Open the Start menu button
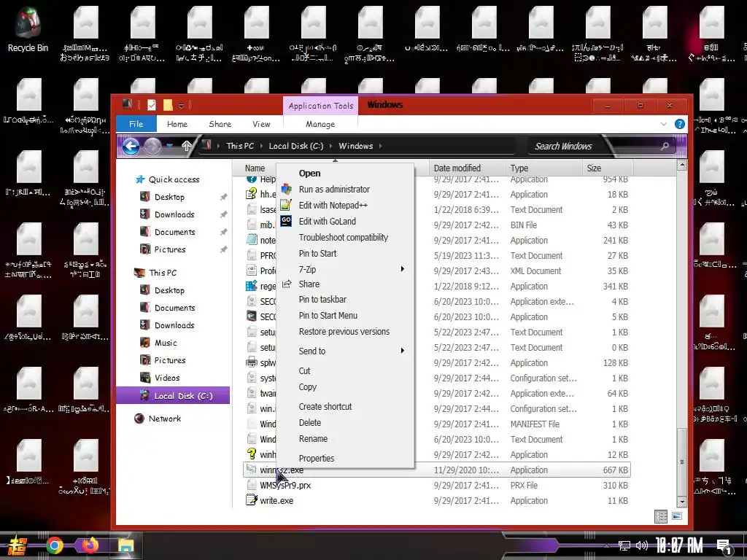The height and width of the screenshot is (560, 747). click(18, 545)
